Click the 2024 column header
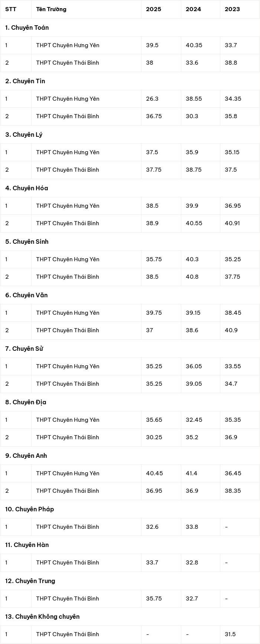 click(x=193, y=9)
